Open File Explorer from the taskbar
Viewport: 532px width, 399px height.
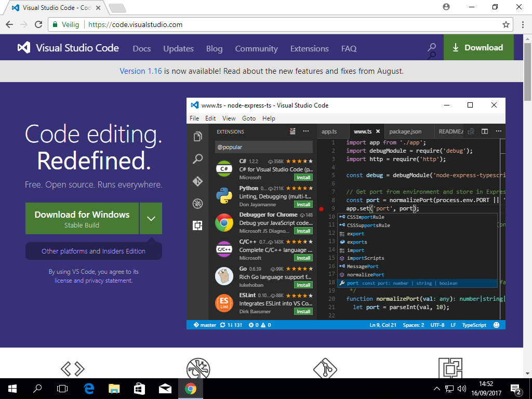(x=114, y=389)
